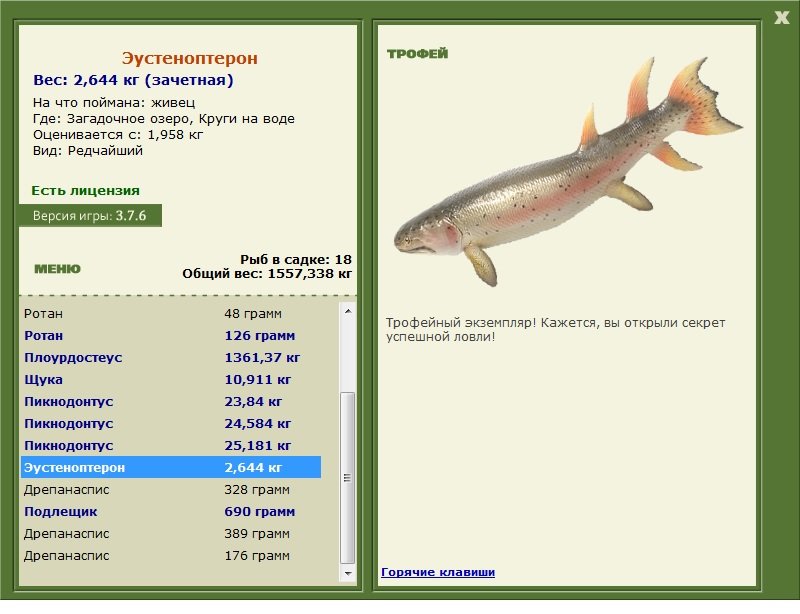Click the Оценивается с: 1,958 кг line
The height and width of the screenshot is (614, 800).
point(118,135)
